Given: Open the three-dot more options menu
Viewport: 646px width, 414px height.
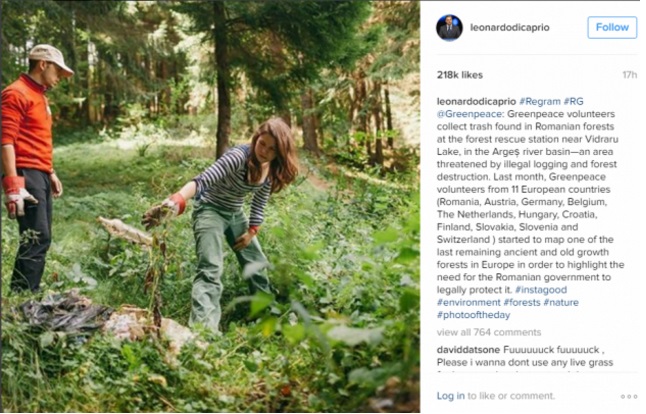Looking at the screenshot, I should [x=628, y=396].
